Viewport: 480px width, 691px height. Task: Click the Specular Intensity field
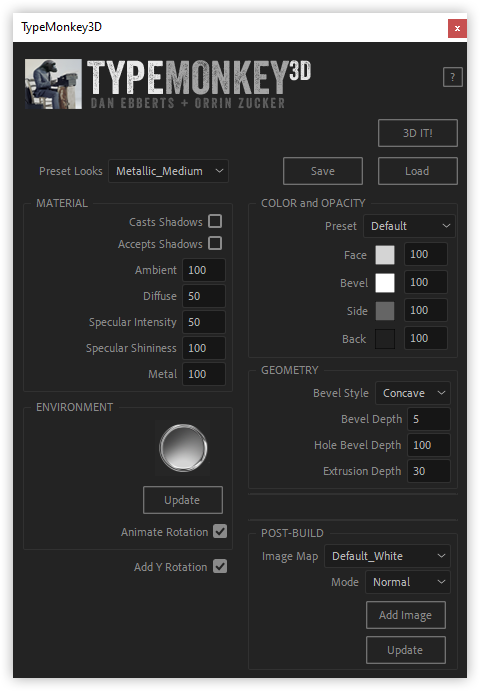[x=204, y=322]
